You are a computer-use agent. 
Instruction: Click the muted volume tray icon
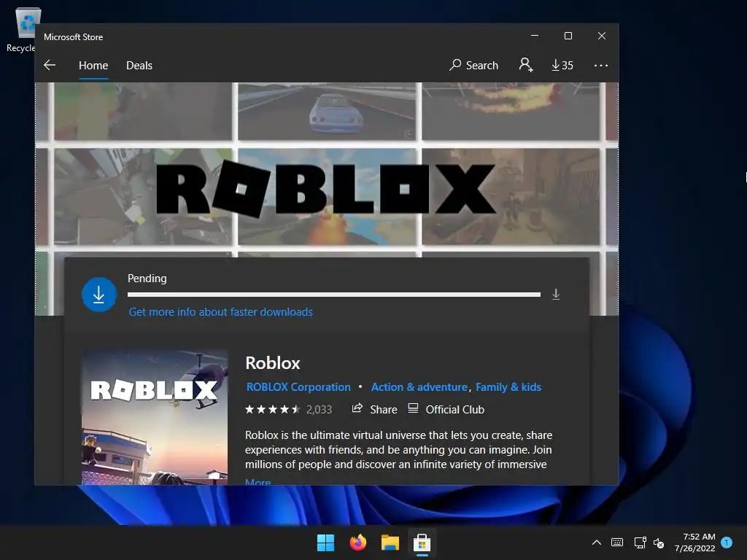pyautogui.click(x=659, y=542)
